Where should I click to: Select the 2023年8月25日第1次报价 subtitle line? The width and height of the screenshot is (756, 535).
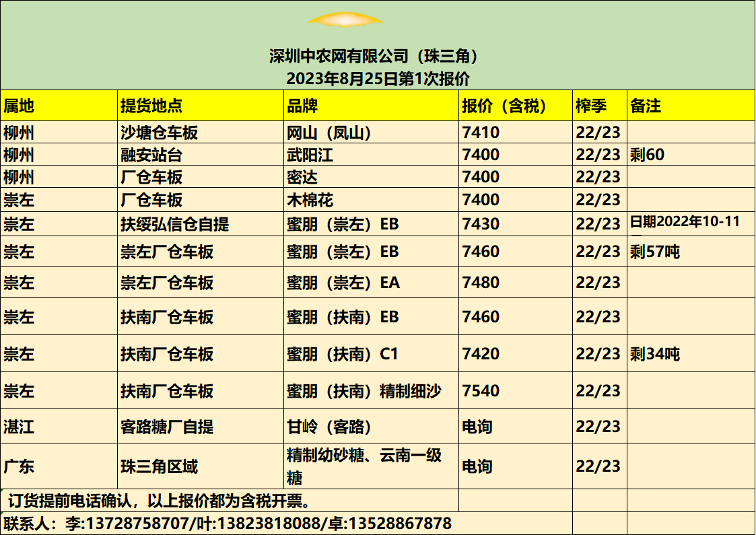pos(378,78)
